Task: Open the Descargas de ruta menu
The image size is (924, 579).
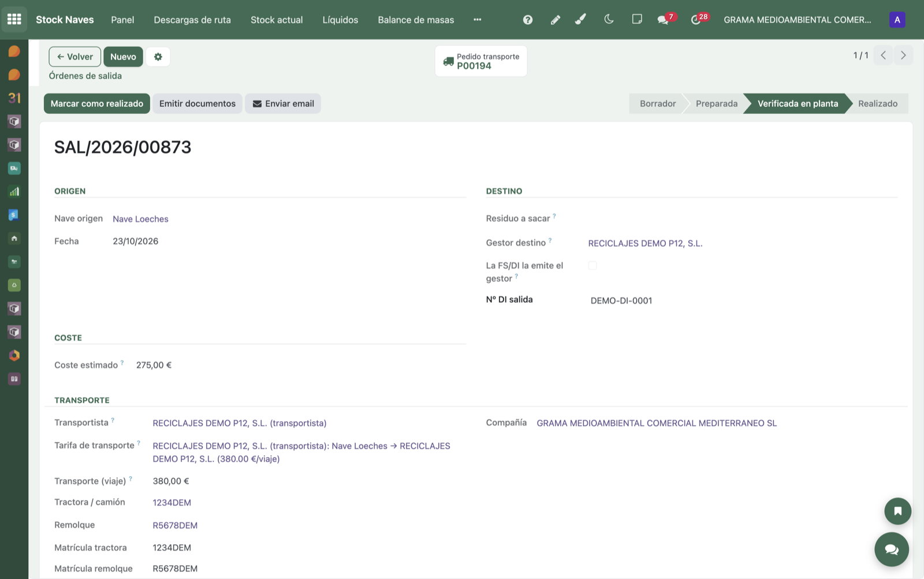Action: pos(192,20)
